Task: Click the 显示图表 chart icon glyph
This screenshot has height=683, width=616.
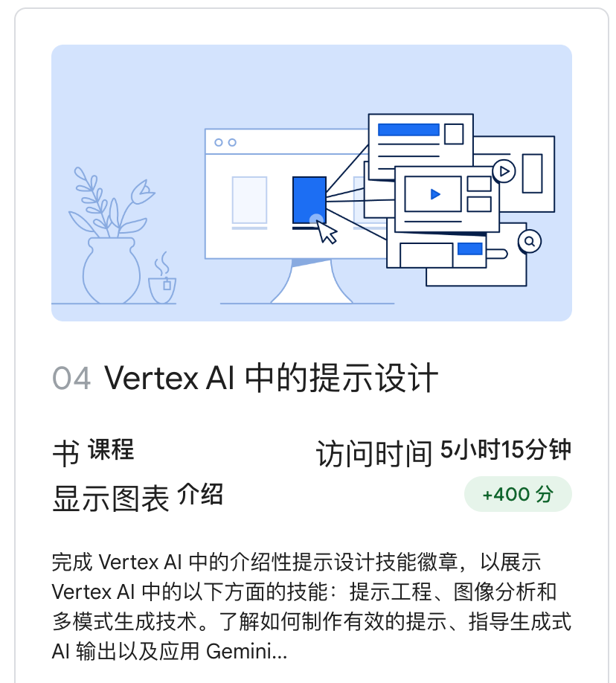Action: click(x=111, y=498)
